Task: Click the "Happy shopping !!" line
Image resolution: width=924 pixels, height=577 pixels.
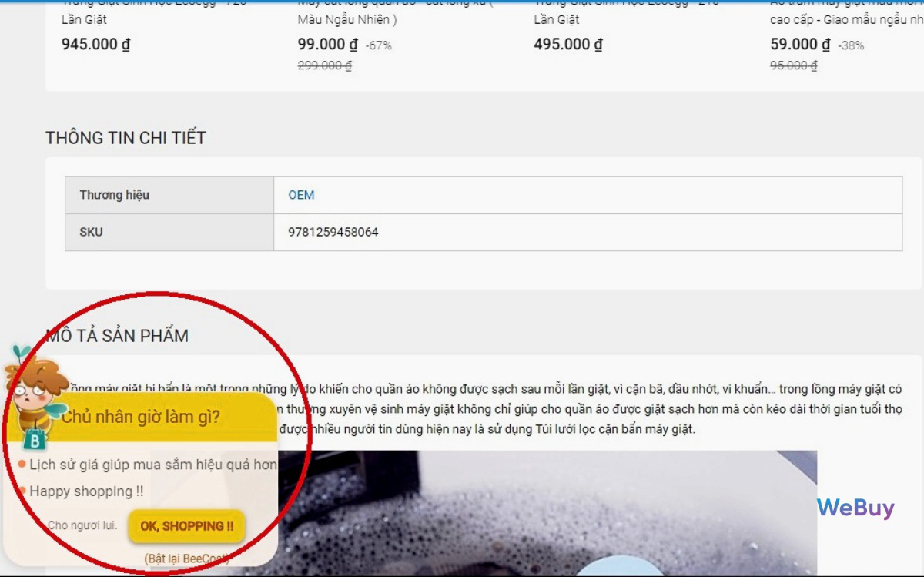Action: pyautogui.click(x=86, y=491)
